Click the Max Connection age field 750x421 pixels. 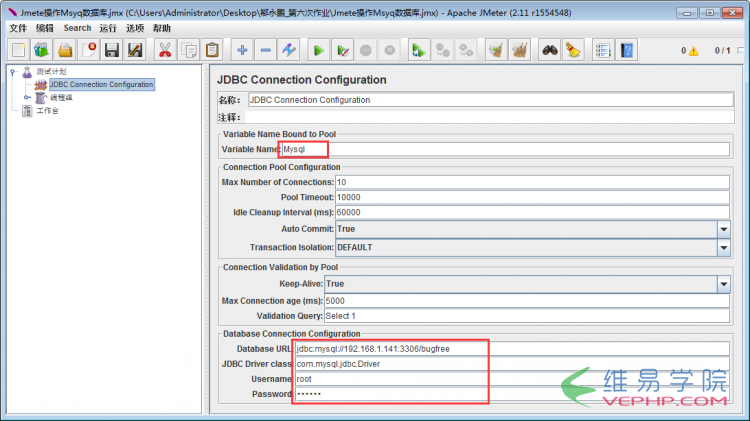527,301
